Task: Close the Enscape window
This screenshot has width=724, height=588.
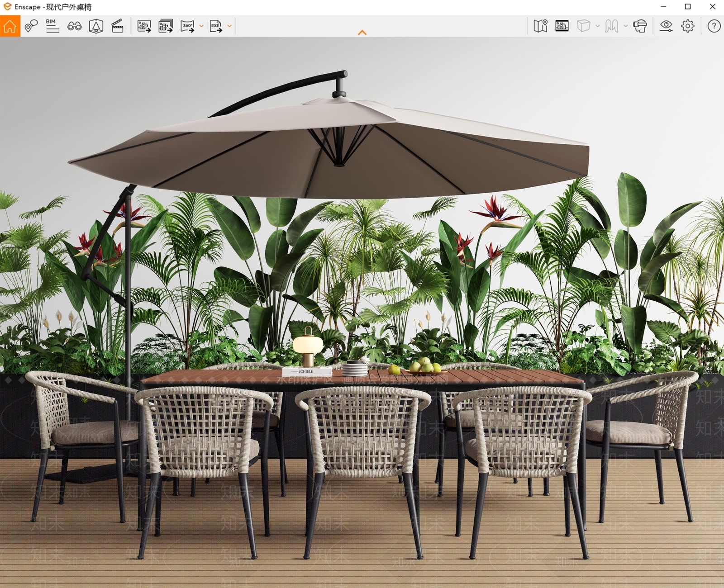Action: pyautogui.click(x=712, y=7)
